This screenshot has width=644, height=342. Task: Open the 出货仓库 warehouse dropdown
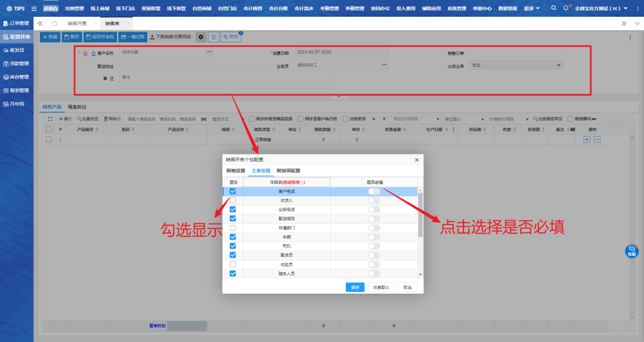click(x=559, y=65)
